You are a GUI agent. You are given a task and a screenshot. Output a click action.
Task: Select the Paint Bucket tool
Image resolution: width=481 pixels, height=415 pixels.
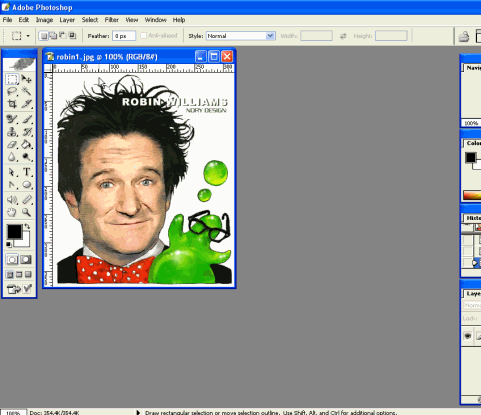tap(26, 144)
